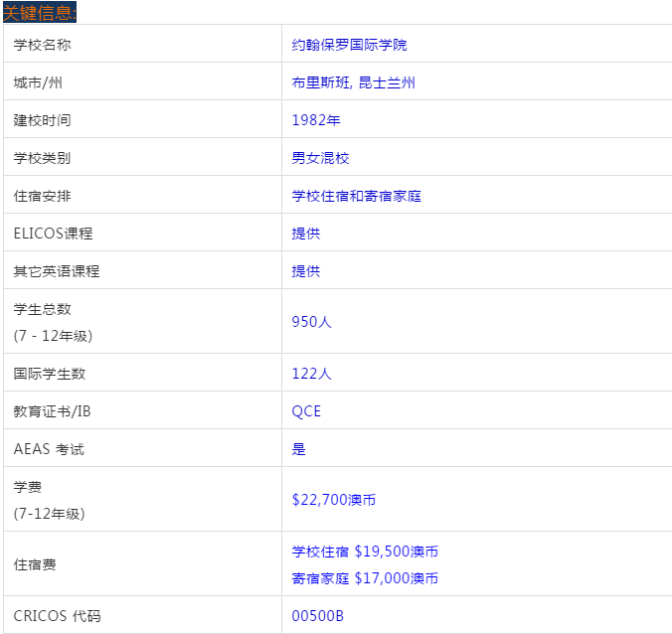Click 学校住宿 $19,500澳币 boarding fee
672x634 pixels.
[x=365, y=552]
